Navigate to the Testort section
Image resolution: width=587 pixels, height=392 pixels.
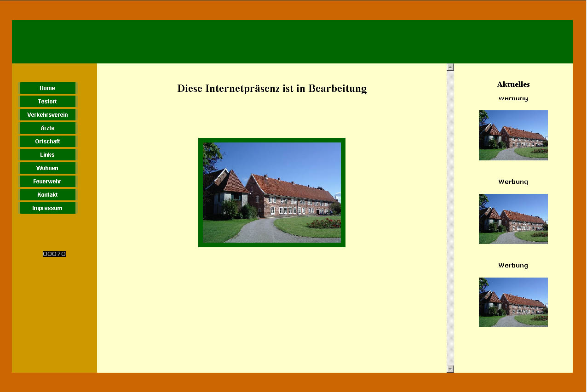tap(47, 101)
